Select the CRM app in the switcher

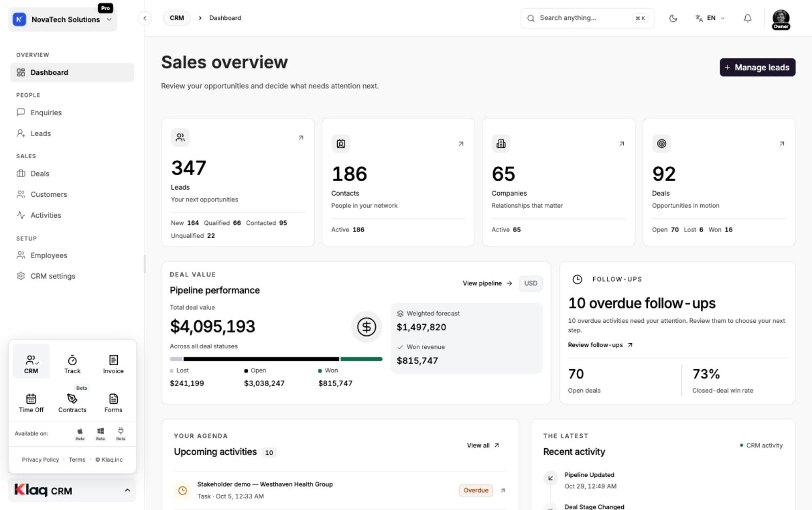pos(31,362)
